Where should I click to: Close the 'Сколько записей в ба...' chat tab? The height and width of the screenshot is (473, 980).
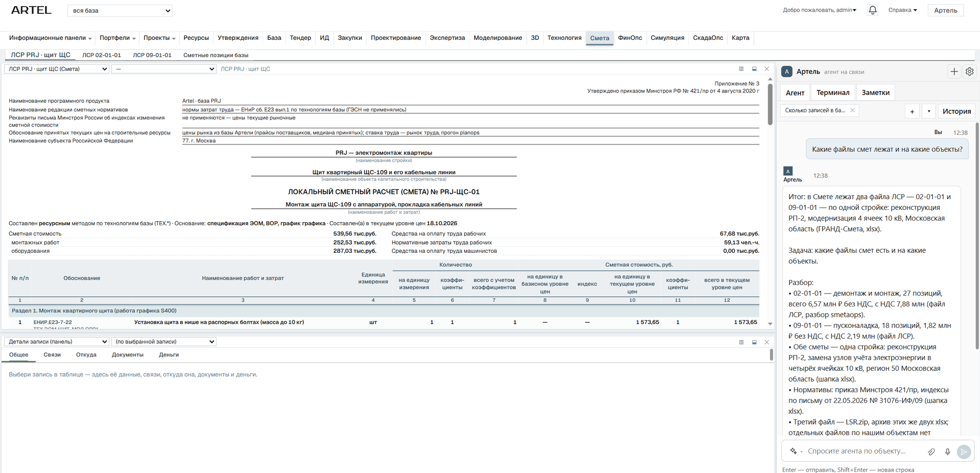[x=852, y=110]
